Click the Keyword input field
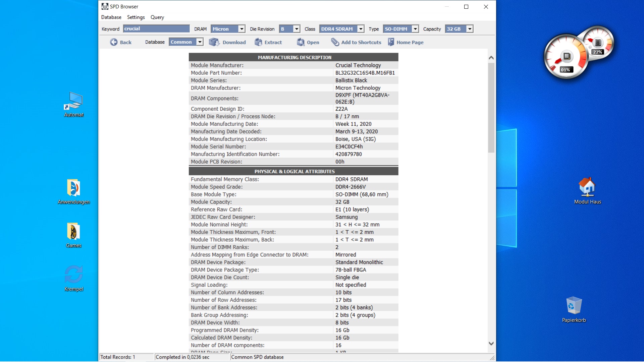Image resolution: width=644 pixels, height=362 pixels. [156, 29]
